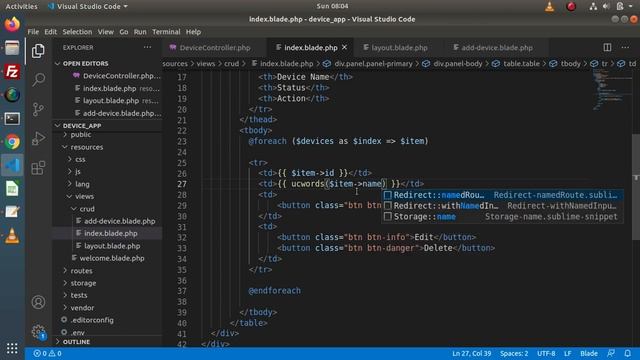
Task: Open the Extensions view
Action: pyautogui.click(x=38, y=168)
